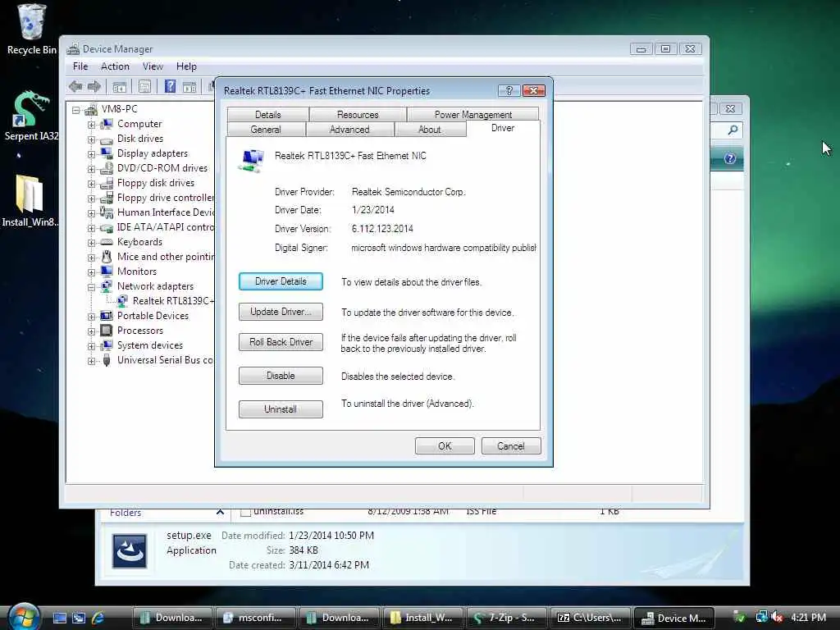Expand the DVD/CD-ROM drives node
Viewport: 840px width, 630px height.
[x=91, y=169]
